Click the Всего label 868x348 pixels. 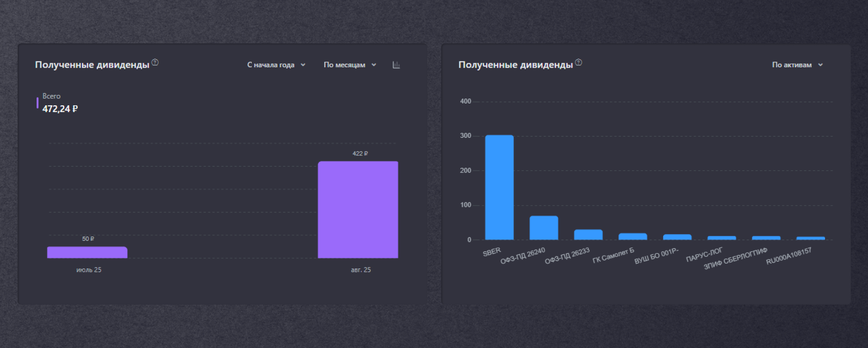[x=52, y=96]
